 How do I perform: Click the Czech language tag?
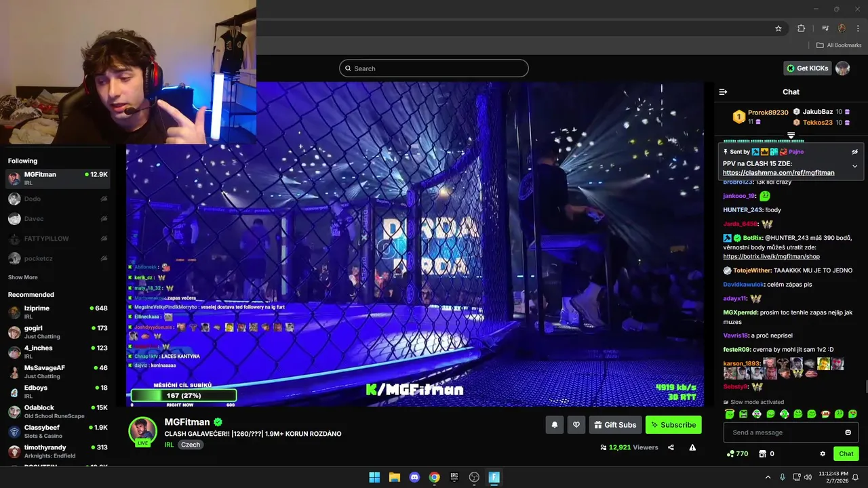191,445
